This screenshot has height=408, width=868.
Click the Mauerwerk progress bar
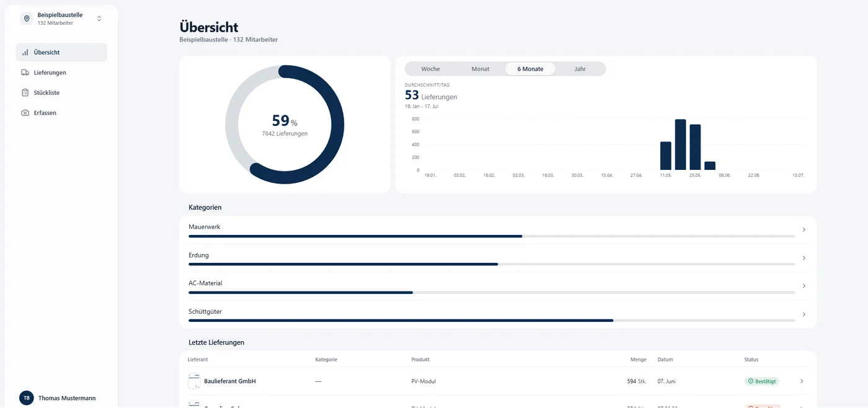pyautogui.click(x=492, y=236)
